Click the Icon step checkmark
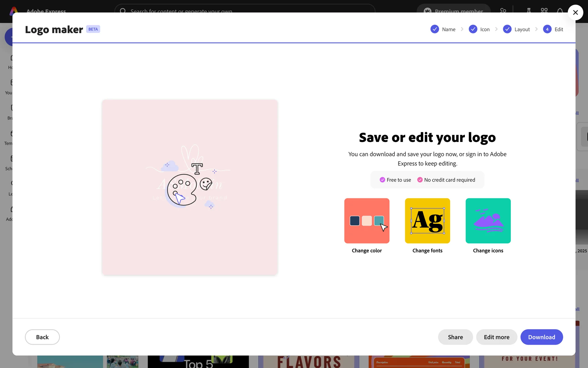This screenshot has height=368, width=588. coord(473,29)
